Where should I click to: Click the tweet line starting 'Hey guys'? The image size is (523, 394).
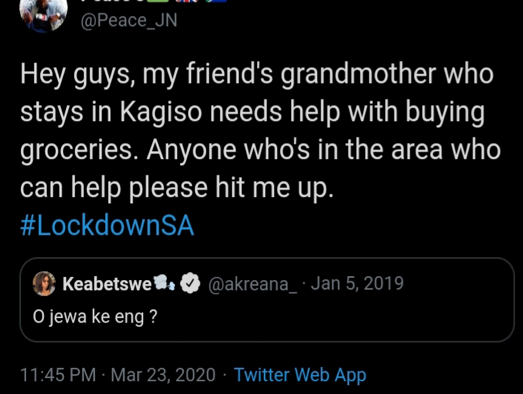click(257, 75)
